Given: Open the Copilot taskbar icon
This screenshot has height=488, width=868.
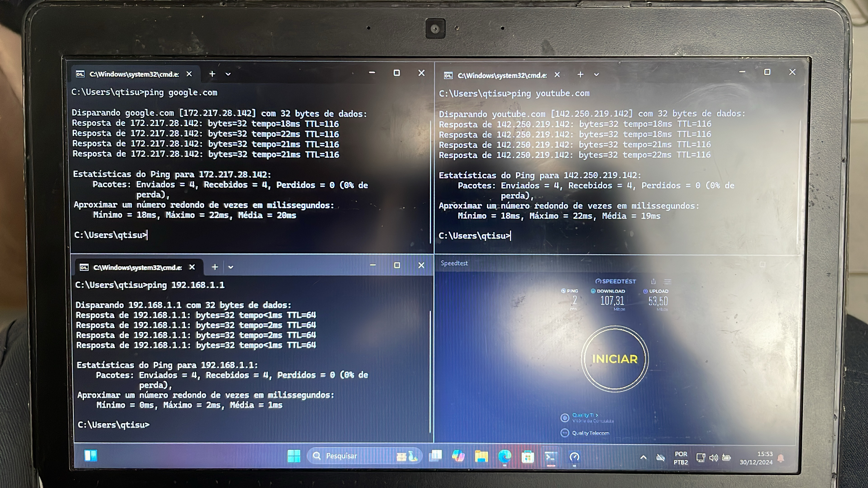Looking at the screenshot, I should 458,456.
